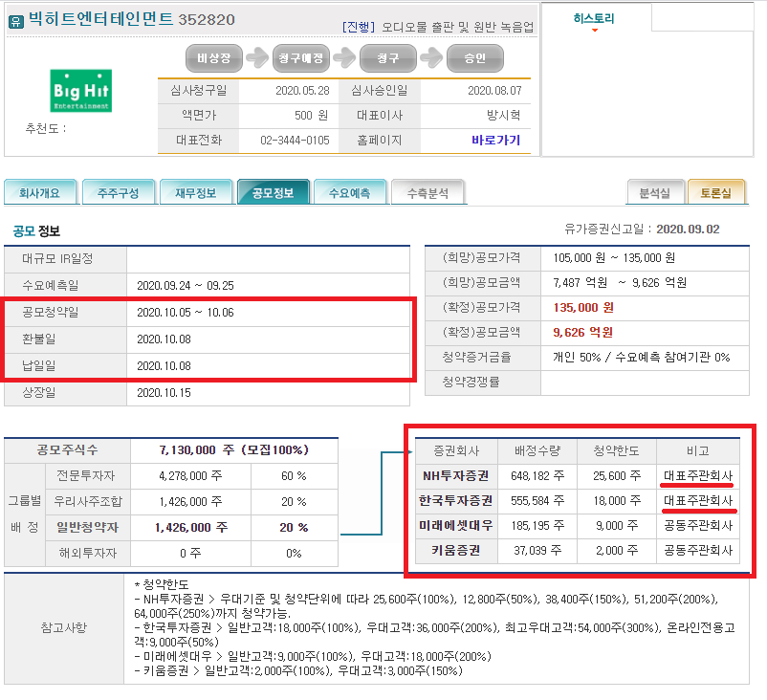Click the 비상장 stage button
This screenshot has width=767, height=700.
(x=214, y=58)
